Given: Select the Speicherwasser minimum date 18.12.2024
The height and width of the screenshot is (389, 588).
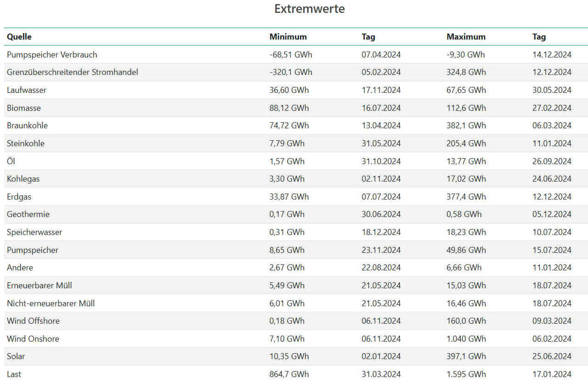Looking at the screenshot, I should 381,232.
